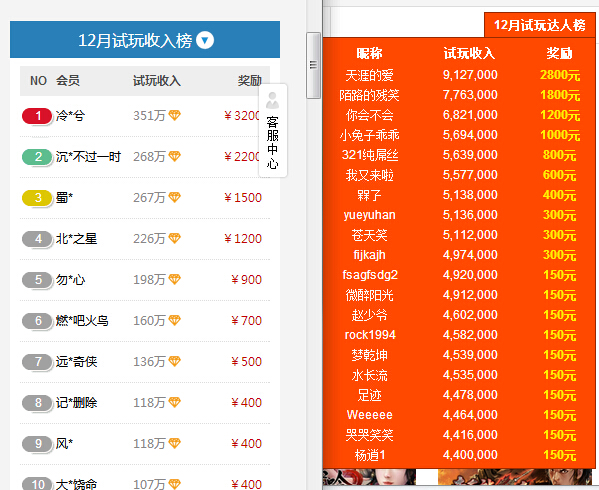Screen dimensions: 599x490
Task: Click the rank 3 yellow badge
Action: click(x=37, y=198)
